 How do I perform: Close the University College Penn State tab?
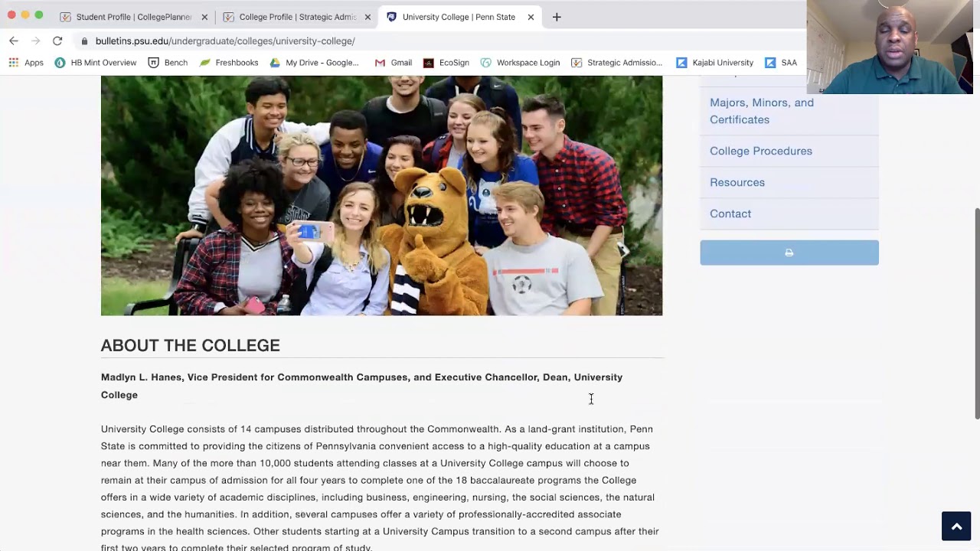click(x=531, y=17)
